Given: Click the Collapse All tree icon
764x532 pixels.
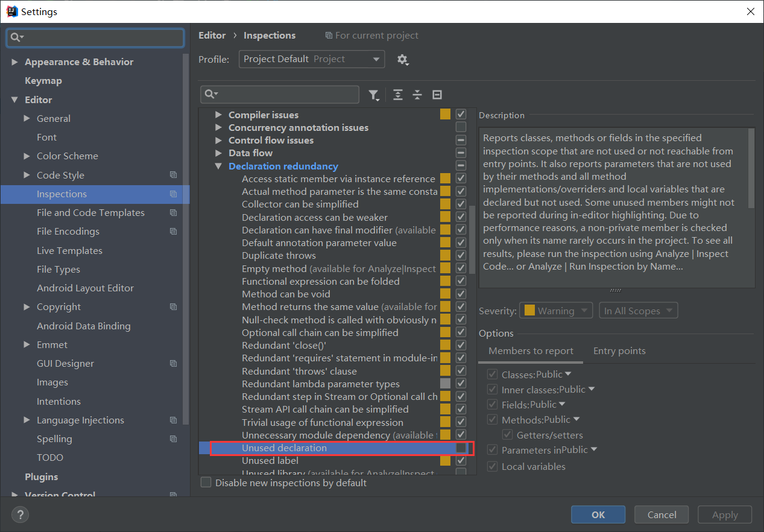Looking at the screenshot, I should pyautogui.click(x=417, y=95).
